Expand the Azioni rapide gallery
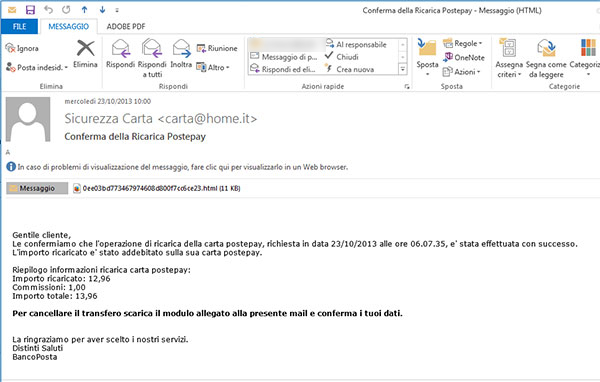 tap(403, 69)
